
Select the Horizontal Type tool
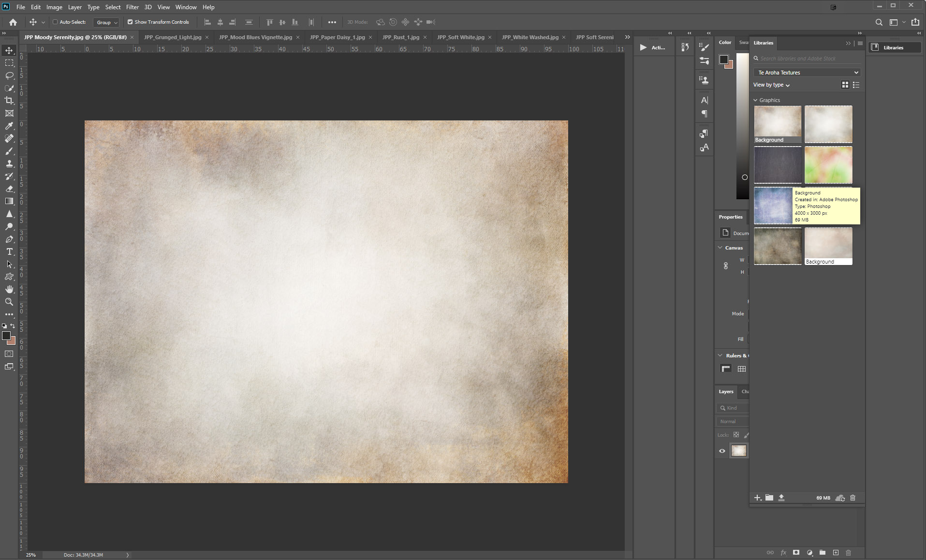[x=9, y=251]
